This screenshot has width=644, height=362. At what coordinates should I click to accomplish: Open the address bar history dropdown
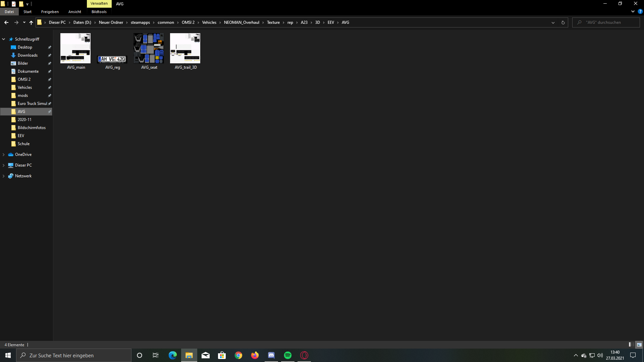pos(553,22)
